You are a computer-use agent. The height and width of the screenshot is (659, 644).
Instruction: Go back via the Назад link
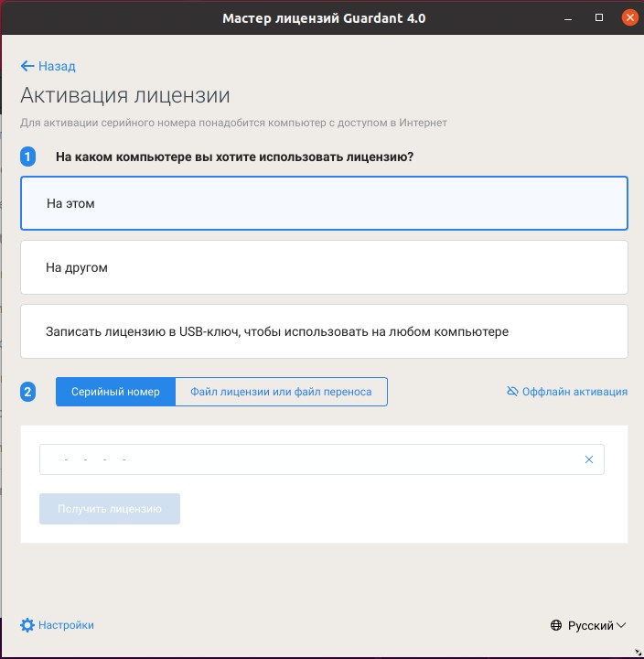click(57, 66)
